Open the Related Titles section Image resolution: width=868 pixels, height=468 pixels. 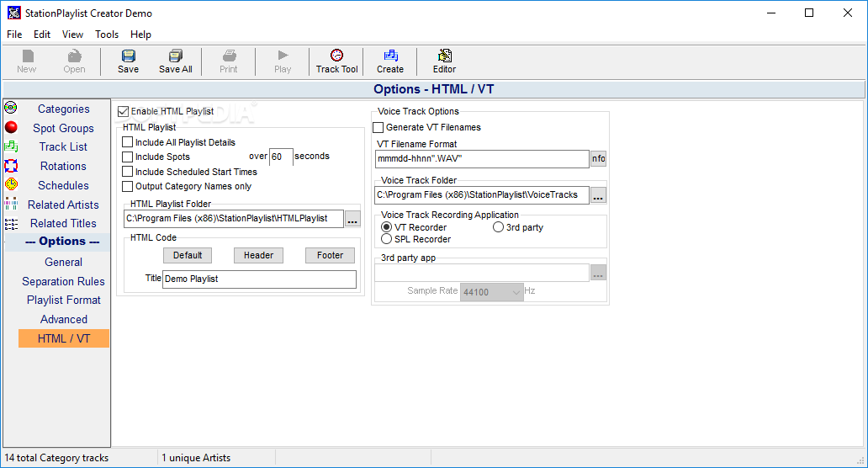[63, 223]
